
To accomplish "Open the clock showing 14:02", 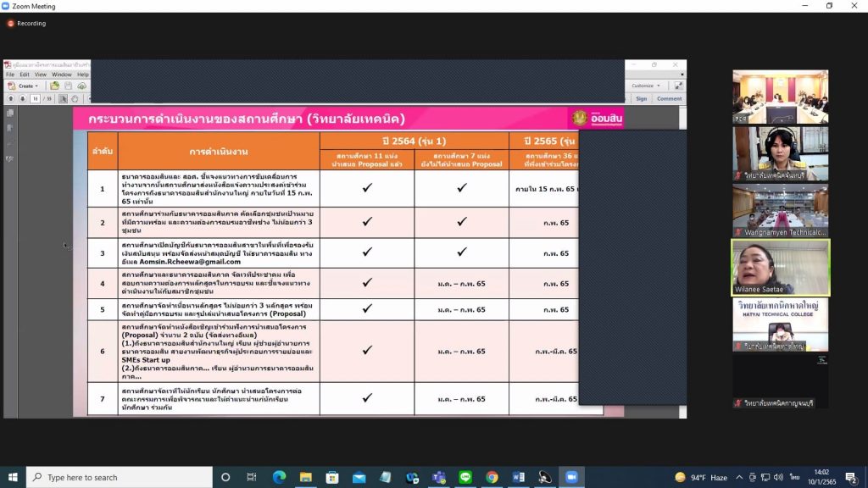I will tap(821, 477).
